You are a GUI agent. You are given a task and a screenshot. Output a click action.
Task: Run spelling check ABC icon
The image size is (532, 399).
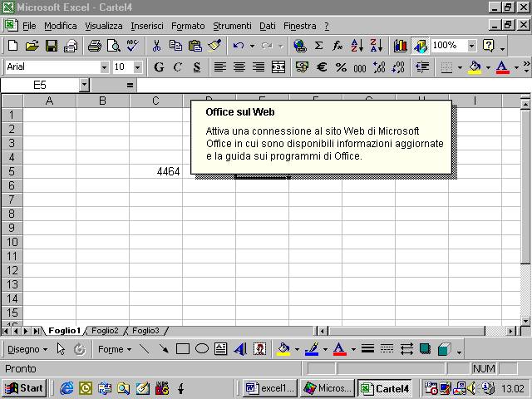133,46
